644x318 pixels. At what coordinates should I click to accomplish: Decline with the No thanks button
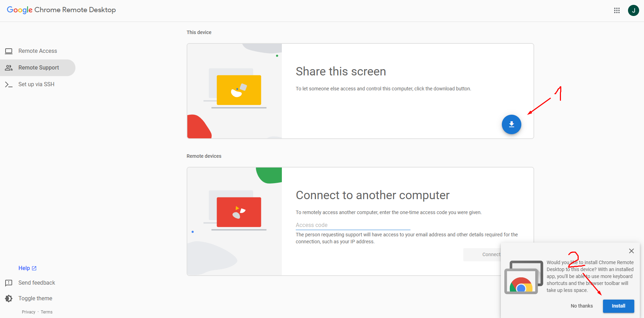581,306
